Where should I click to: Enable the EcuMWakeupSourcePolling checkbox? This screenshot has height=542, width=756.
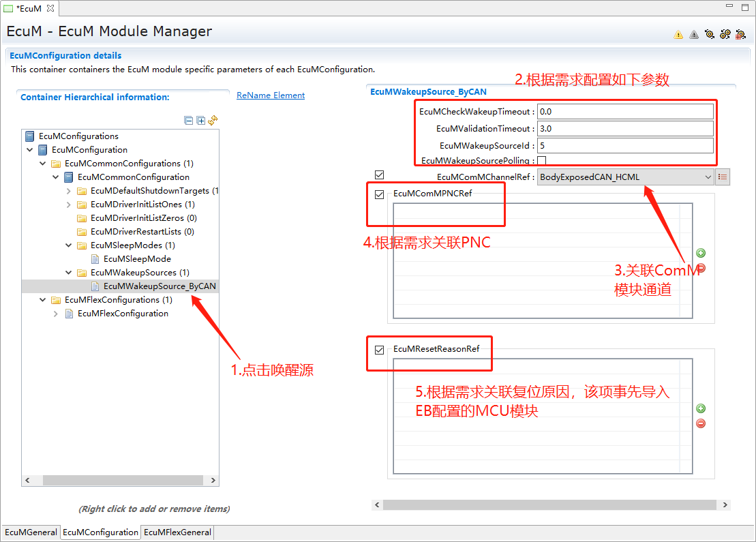coord(542,161)
